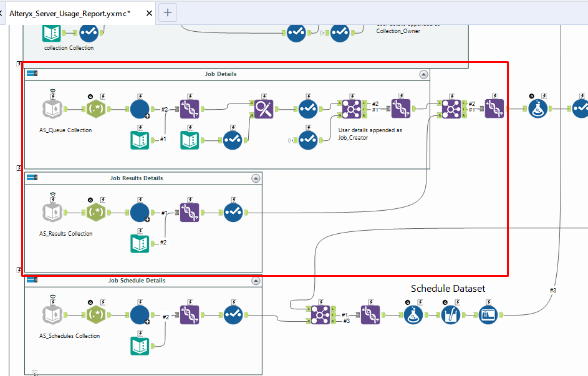Viewport: 588px width, 376px height.
Task: Select the Union tool left of the right-side Formula tool
Action: pos(494,108)
